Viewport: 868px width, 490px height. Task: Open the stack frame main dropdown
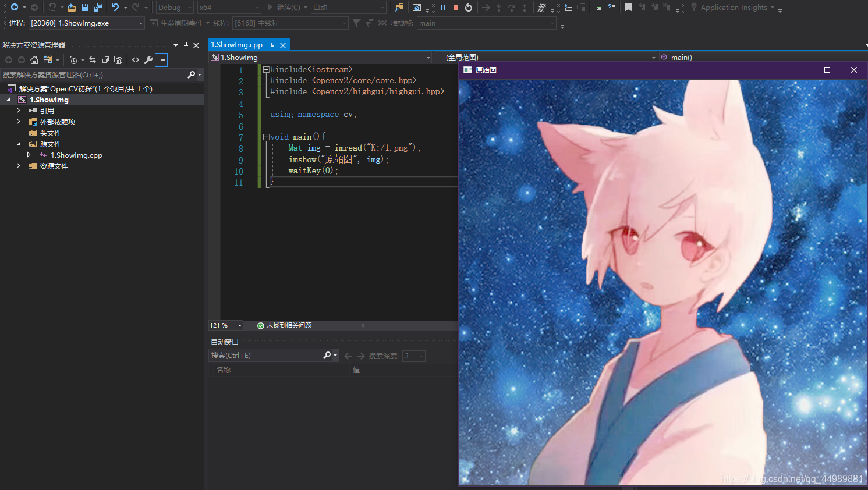[x=487, y=23]
